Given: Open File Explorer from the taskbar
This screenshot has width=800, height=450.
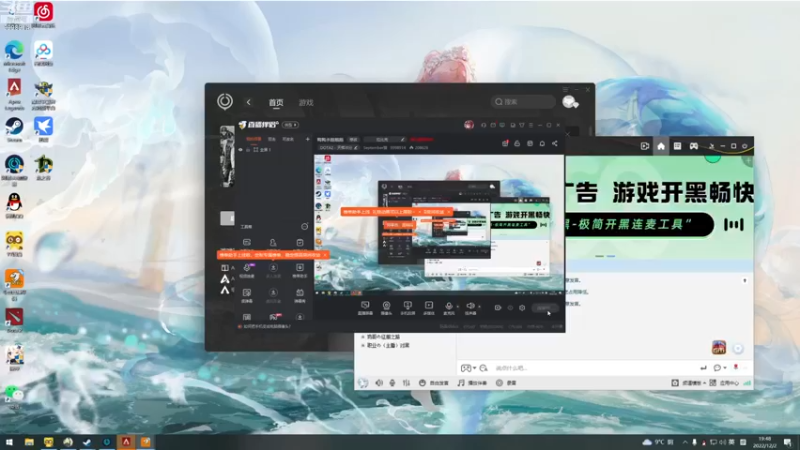Looking at the screenshot, I should [29, 442].
